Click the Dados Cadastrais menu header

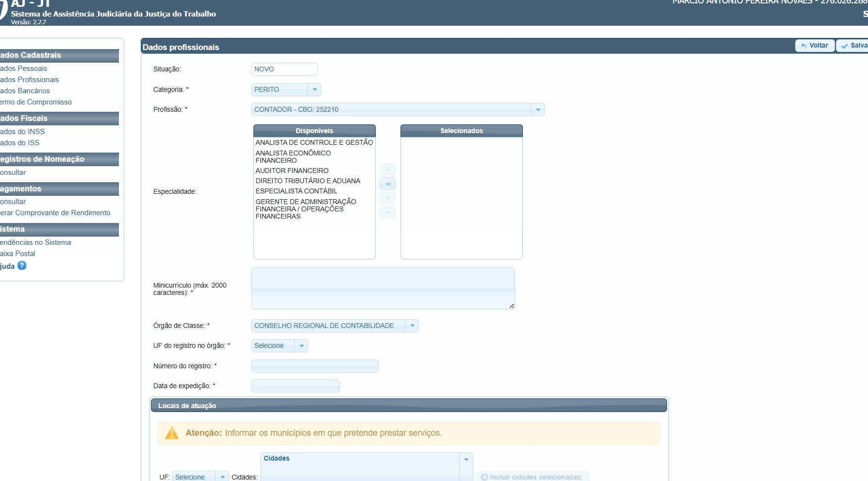pos(59,55)
